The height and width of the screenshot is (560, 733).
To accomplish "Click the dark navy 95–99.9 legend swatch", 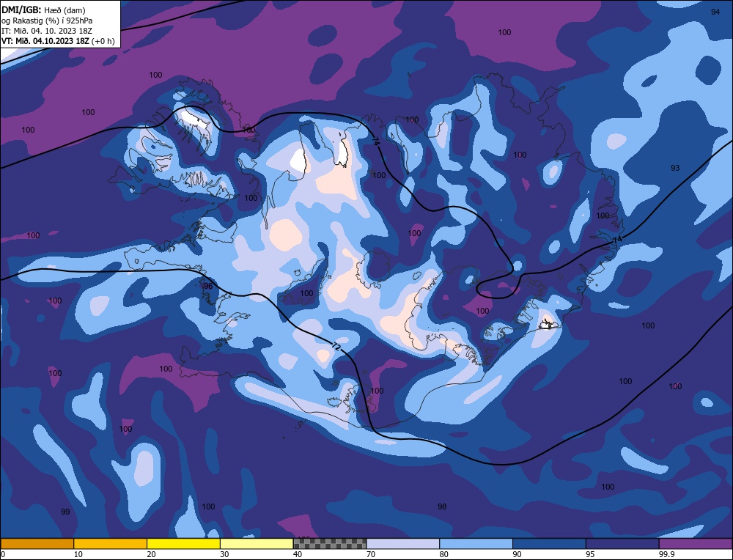I will point(622,544).
